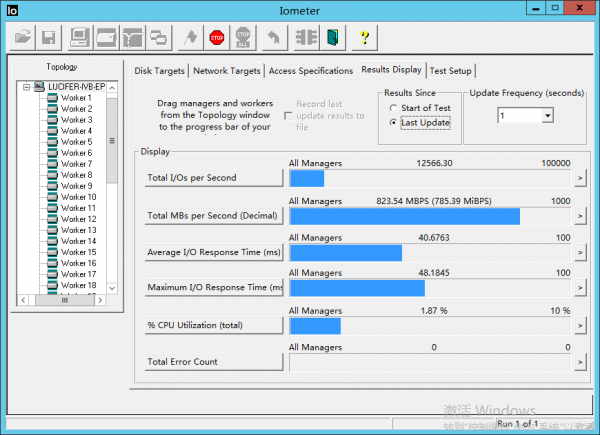Click the Total MBs per Second progress bar
Screen dimensions: 600x435
pyautogui.click(x=430, y=217)
